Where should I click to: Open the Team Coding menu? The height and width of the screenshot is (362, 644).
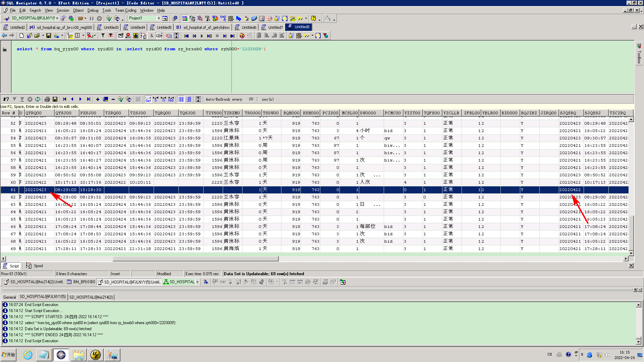[125, 10]
